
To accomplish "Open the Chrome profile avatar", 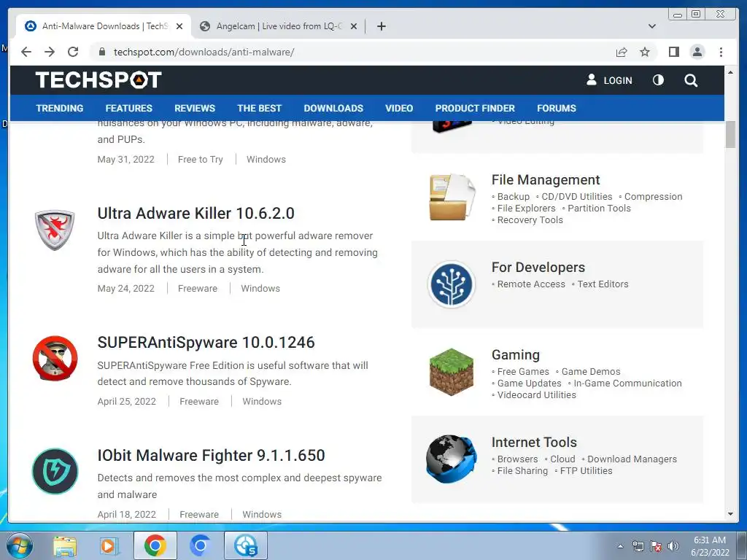I will pos(697,52).
